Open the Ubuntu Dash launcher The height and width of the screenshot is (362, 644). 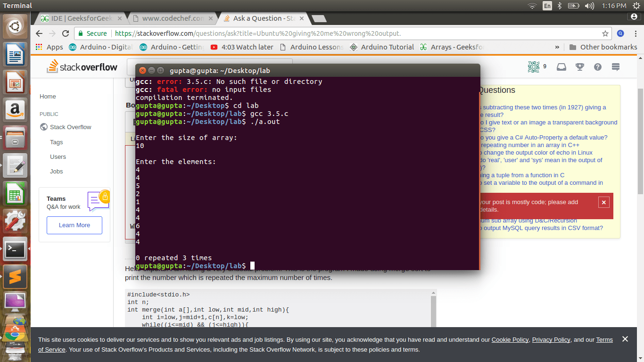[x=16, y=26]
